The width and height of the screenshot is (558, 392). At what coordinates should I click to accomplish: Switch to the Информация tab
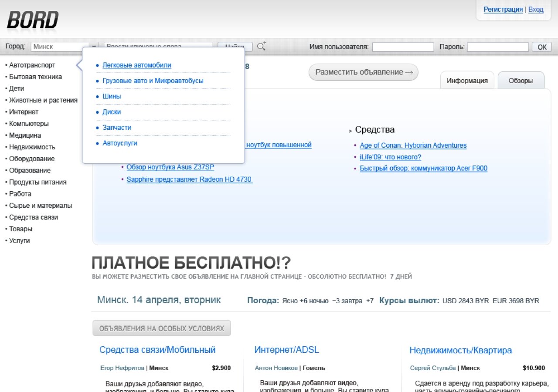click(467, 81)
